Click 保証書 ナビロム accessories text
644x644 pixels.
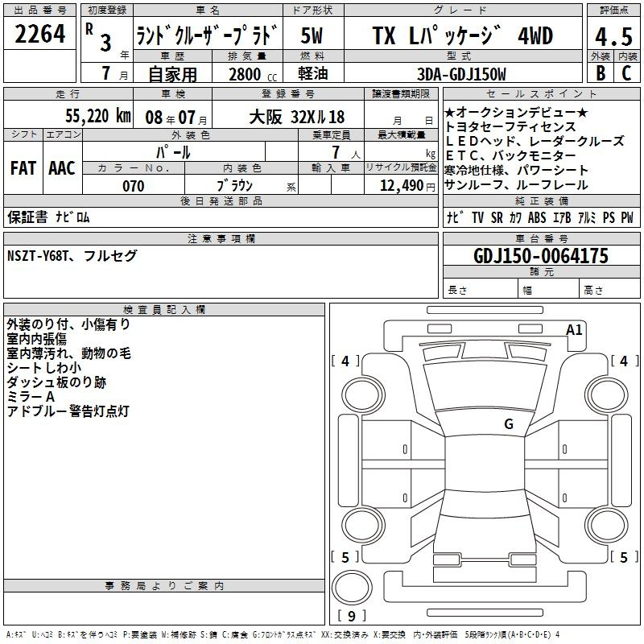point(48,217)
